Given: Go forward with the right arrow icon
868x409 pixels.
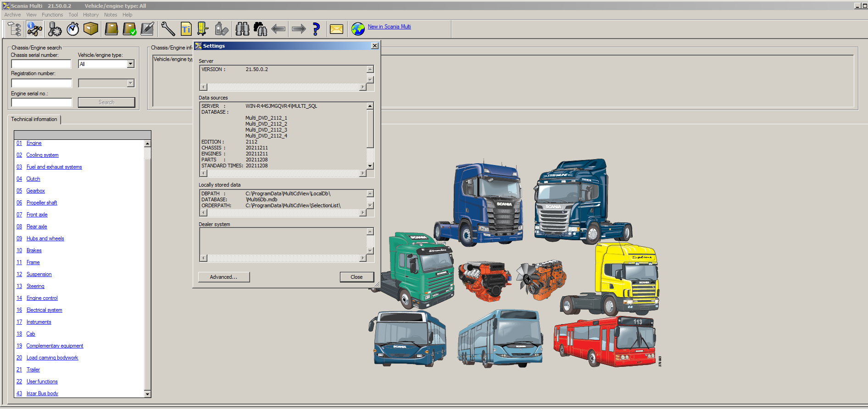Looking at the screenshot, I should [x=299, y=29].
